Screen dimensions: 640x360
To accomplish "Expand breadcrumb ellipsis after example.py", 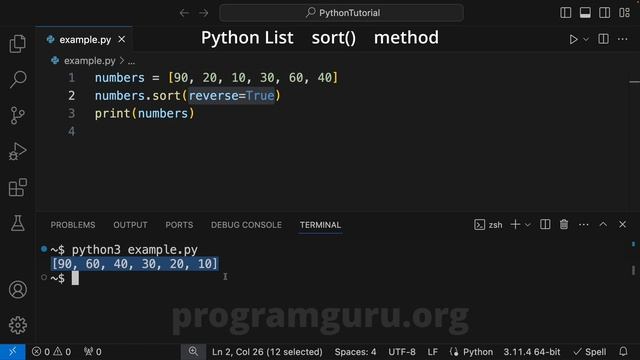I will pyautogui.click(x=131, y=61).
